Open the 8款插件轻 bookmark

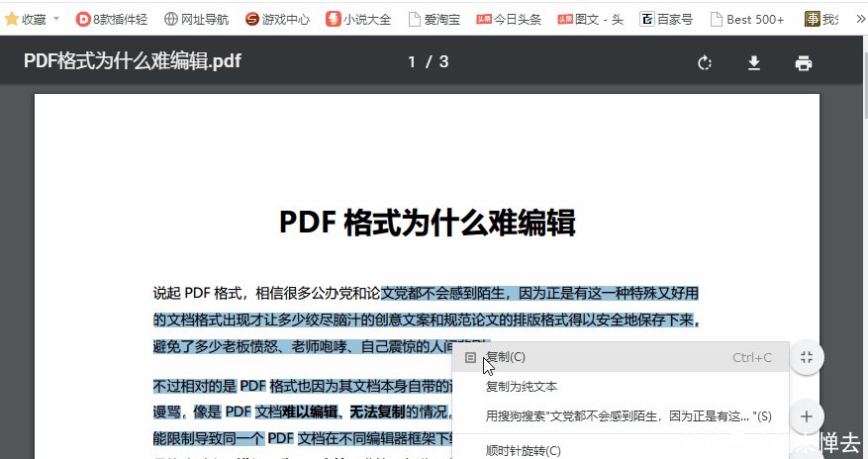pyautogui.click(x=112, y=20)
